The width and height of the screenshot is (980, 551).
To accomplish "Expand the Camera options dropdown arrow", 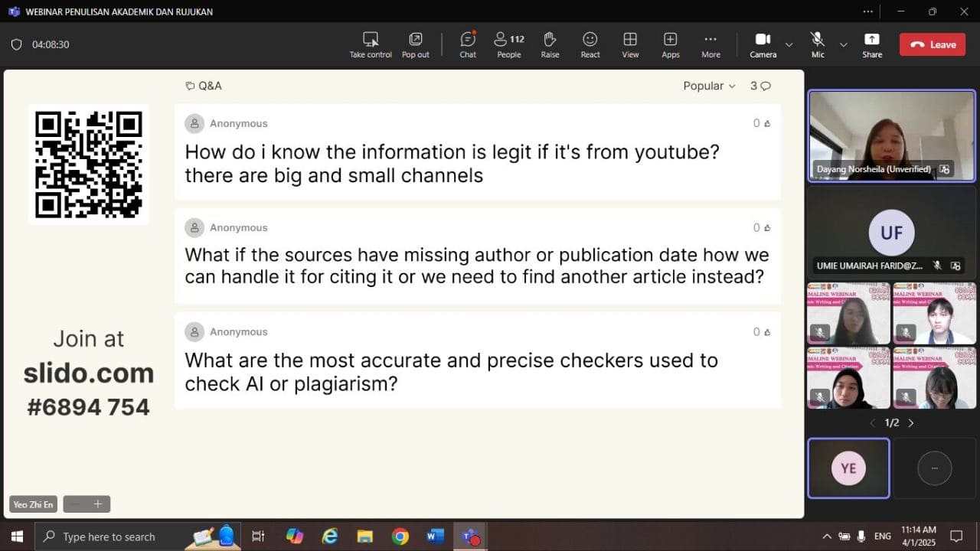I will click(789, 44).
